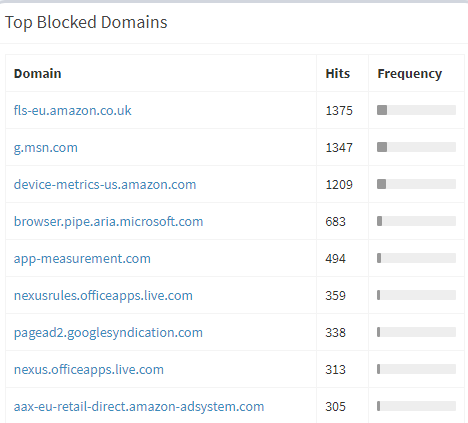
Task: Open the nexusrules.officeapps.live.com link
Action: tap(103, 295)
